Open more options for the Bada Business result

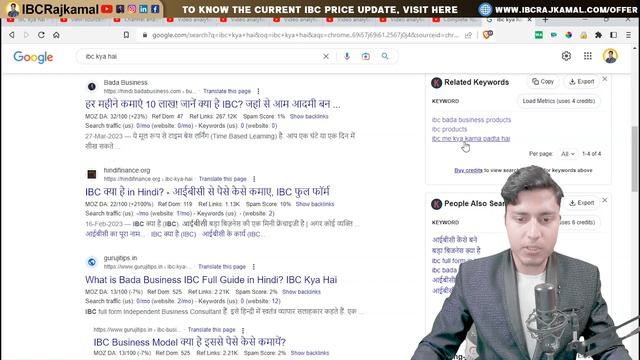(x=258, y=91)
